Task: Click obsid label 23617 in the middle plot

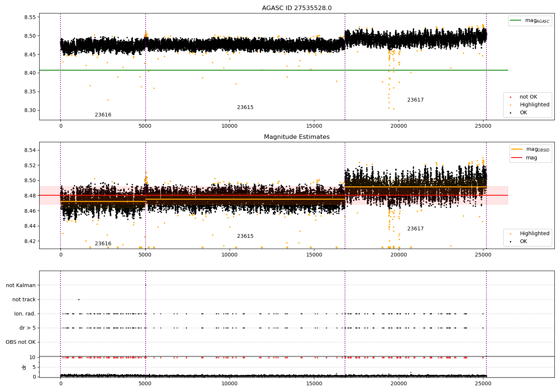Action: pos(416,229)
